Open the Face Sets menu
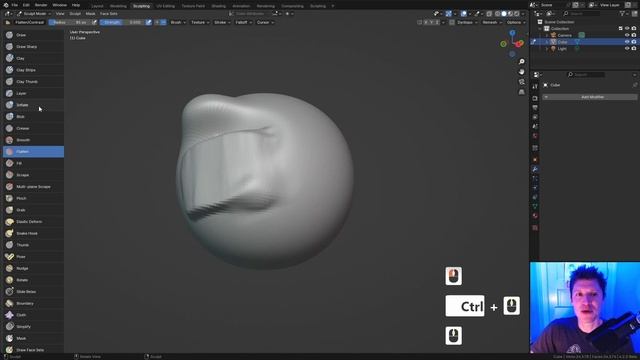 point(109,14)
